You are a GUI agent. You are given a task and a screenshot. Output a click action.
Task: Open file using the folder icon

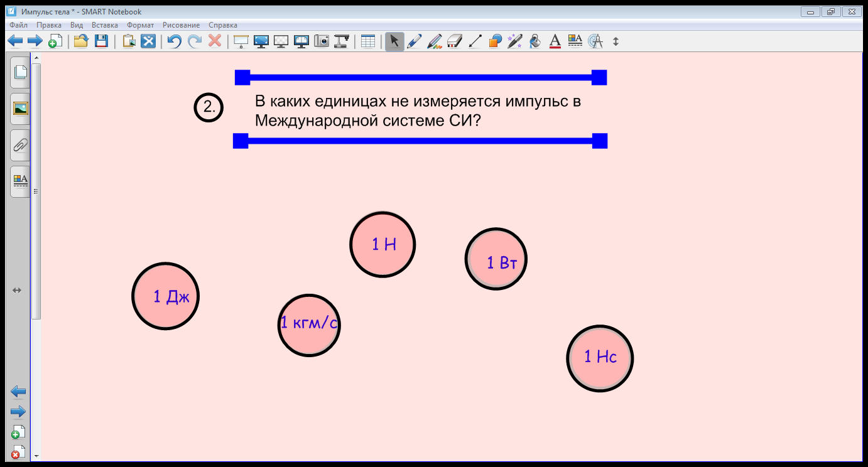pyautogui.click(x=80, y=41)
